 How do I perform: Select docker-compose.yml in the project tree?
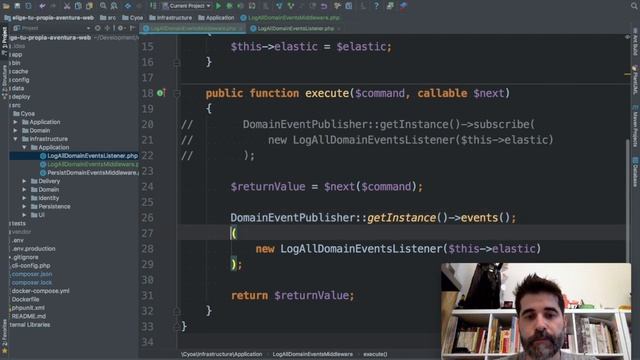coord(40,291)
